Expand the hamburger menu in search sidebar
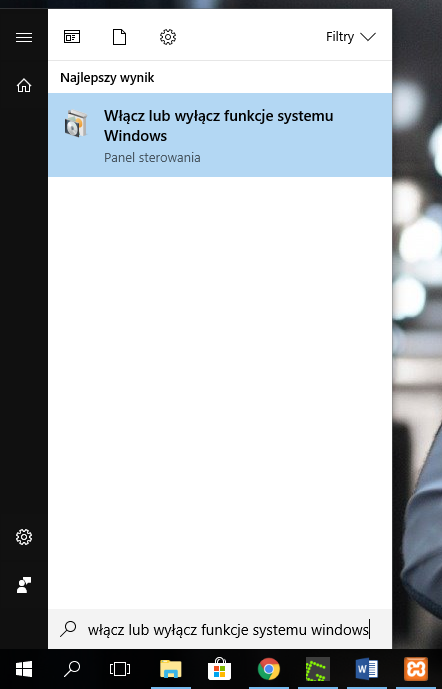This screenshot has height=689, width=442. point(24,37)
